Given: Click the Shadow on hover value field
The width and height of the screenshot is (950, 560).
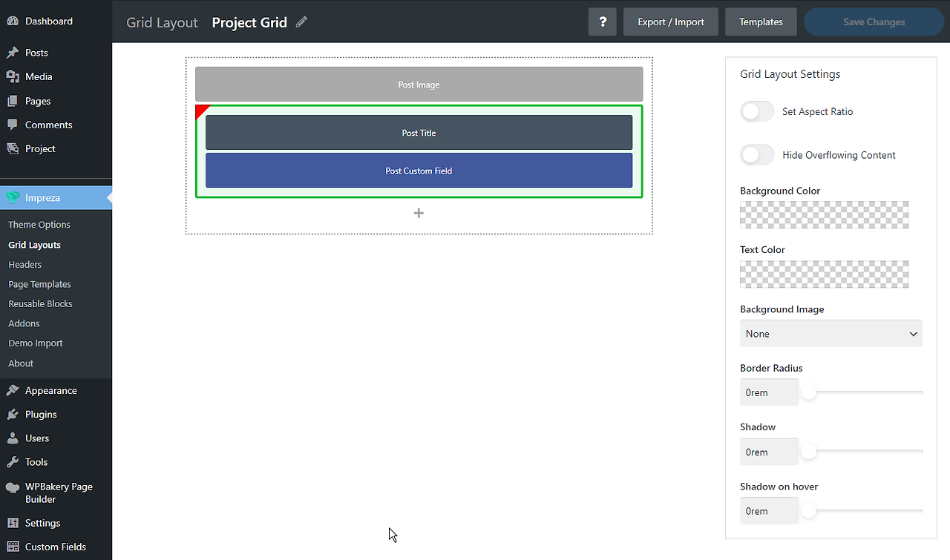Looking at the screenshot, I should (769, 511).
